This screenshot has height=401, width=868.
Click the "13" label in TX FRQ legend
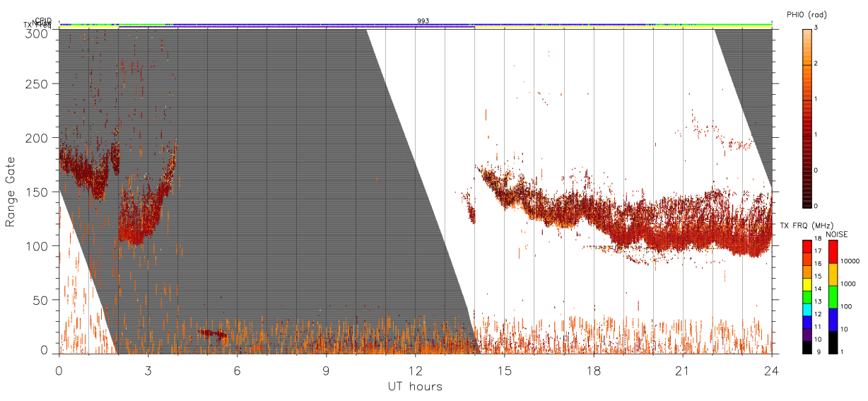click(x=818, y=303)
